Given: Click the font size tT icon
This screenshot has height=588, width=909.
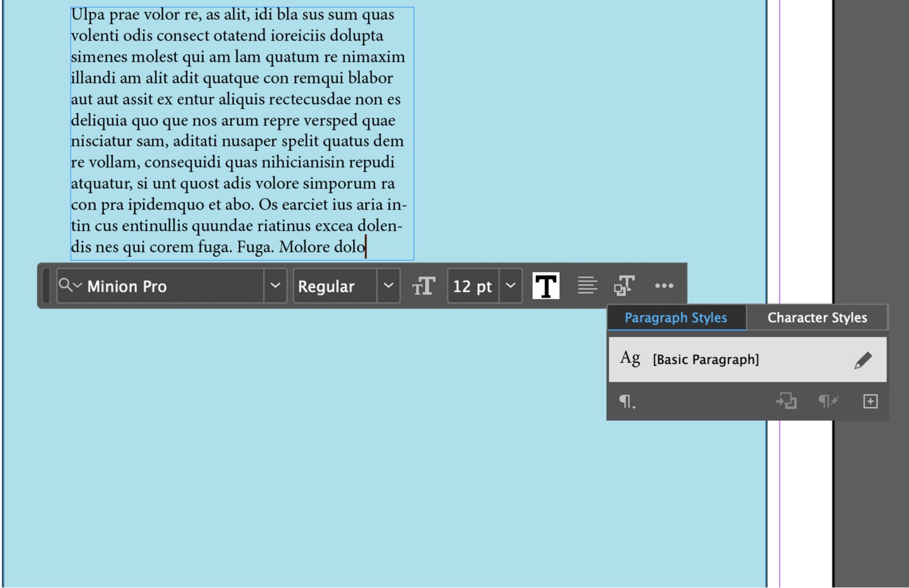Looking at the screenshot, I should [423, 286].
